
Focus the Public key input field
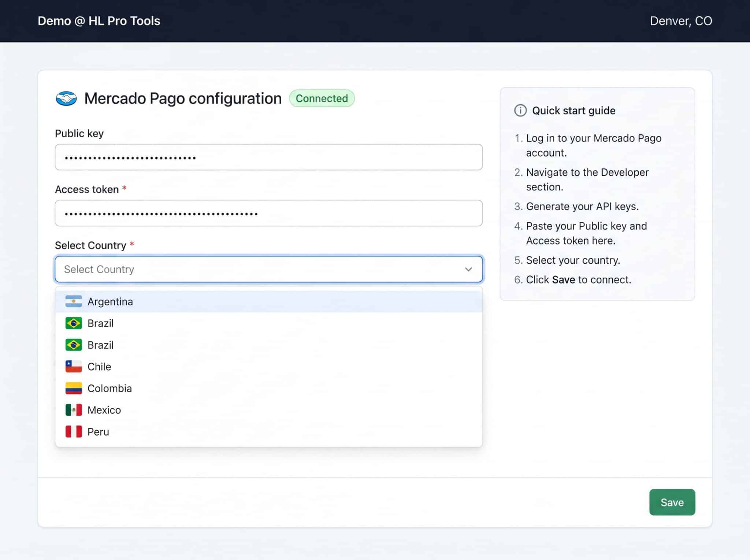[x=268, y=157]
